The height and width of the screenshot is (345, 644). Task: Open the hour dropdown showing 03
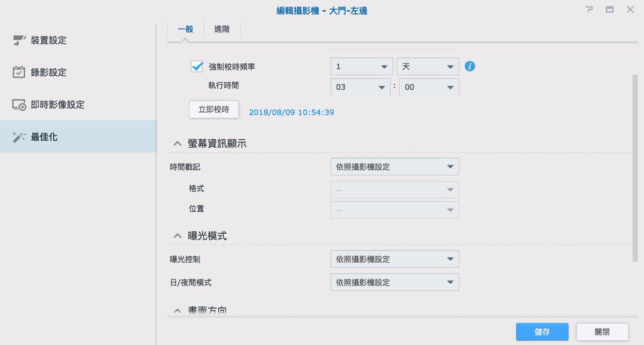coord(360,87)
